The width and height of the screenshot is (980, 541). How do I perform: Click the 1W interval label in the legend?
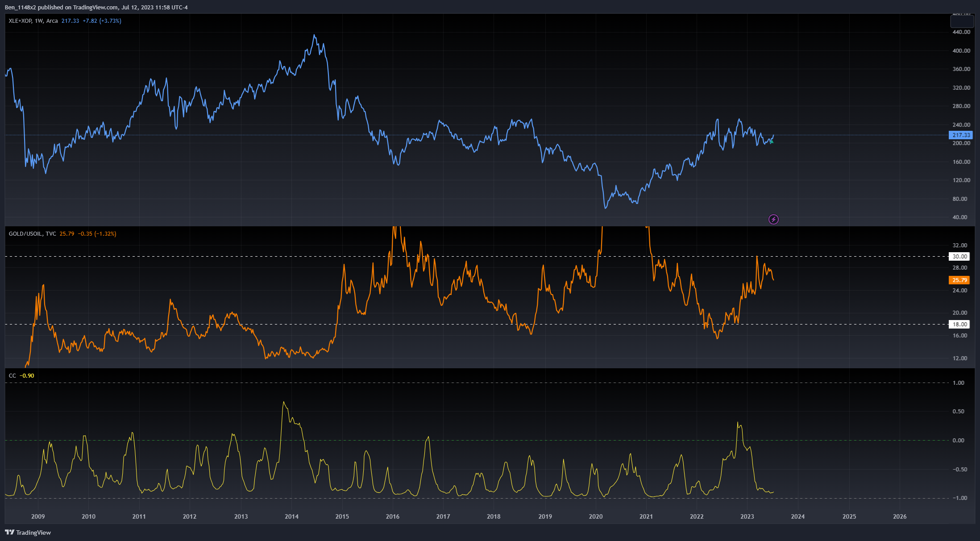tap(39, 21)
